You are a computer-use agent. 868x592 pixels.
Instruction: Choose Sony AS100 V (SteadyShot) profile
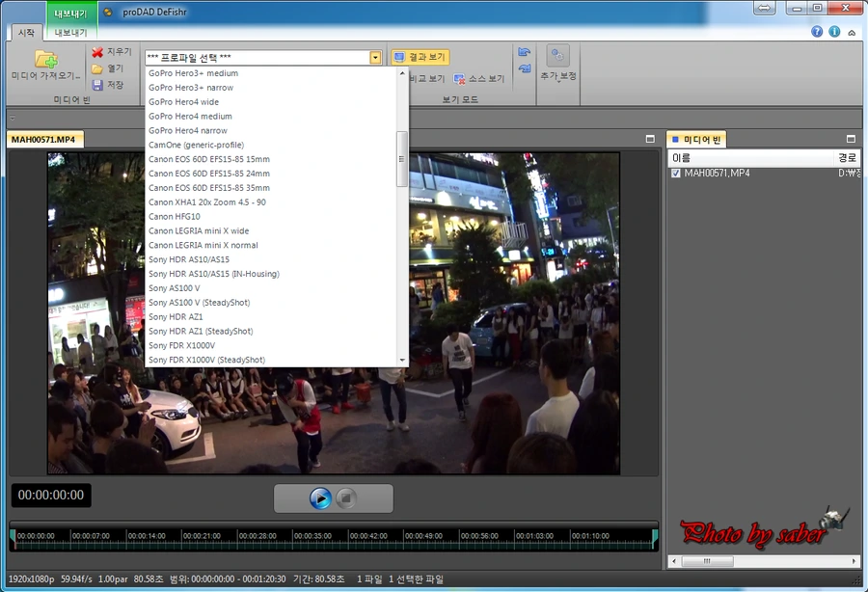[200, 303]
